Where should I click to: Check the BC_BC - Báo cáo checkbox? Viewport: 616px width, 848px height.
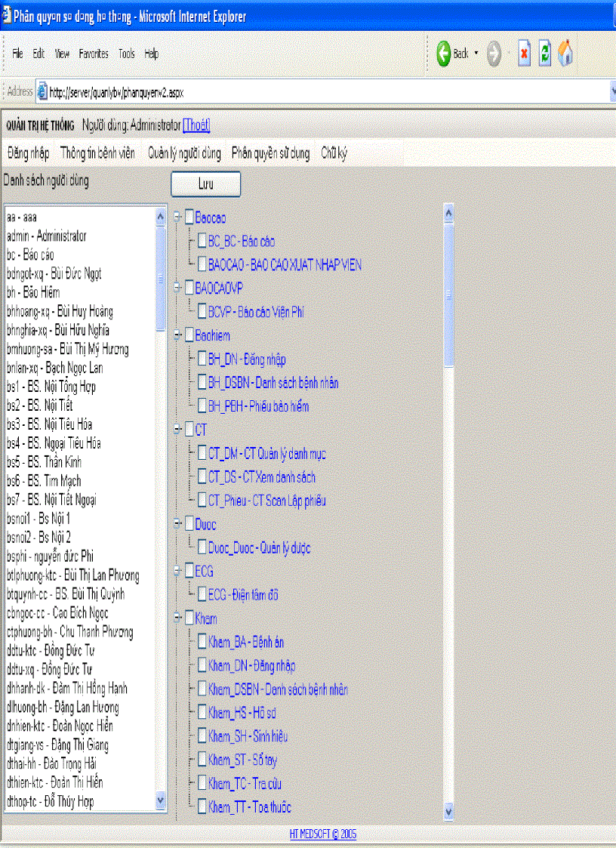click(x=202, y=242)
